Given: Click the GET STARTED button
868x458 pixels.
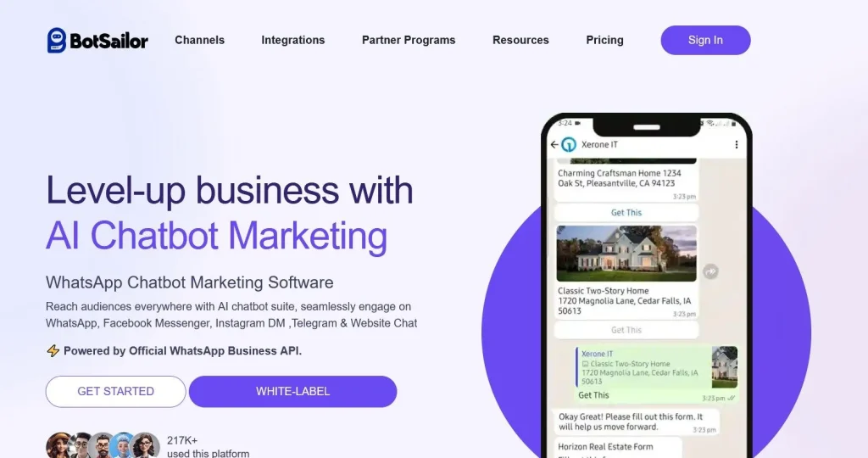Looking at the screenshot, I should (115, 392).
